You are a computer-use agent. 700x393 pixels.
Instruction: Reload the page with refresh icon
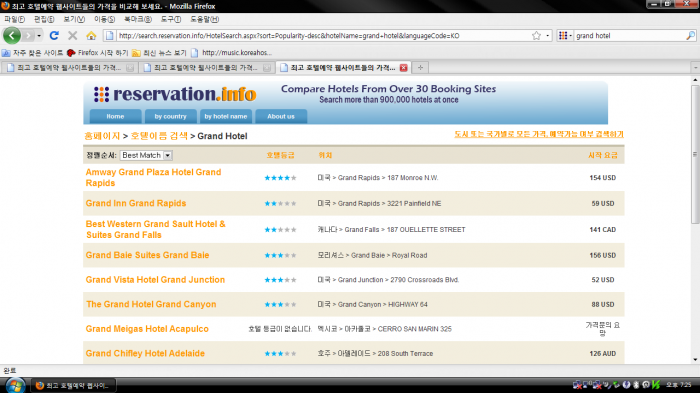click(x=54, y=35)
